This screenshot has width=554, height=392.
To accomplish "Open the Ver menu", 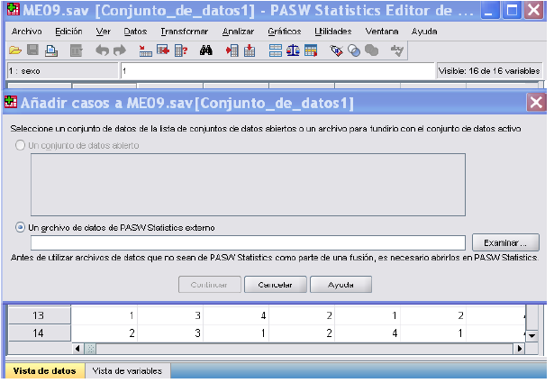I will (104, 32).
